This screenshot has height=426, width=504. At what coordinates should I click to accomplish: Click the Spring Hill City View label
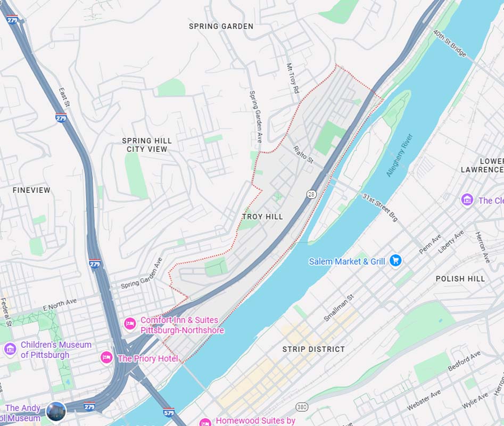point(147,145)
